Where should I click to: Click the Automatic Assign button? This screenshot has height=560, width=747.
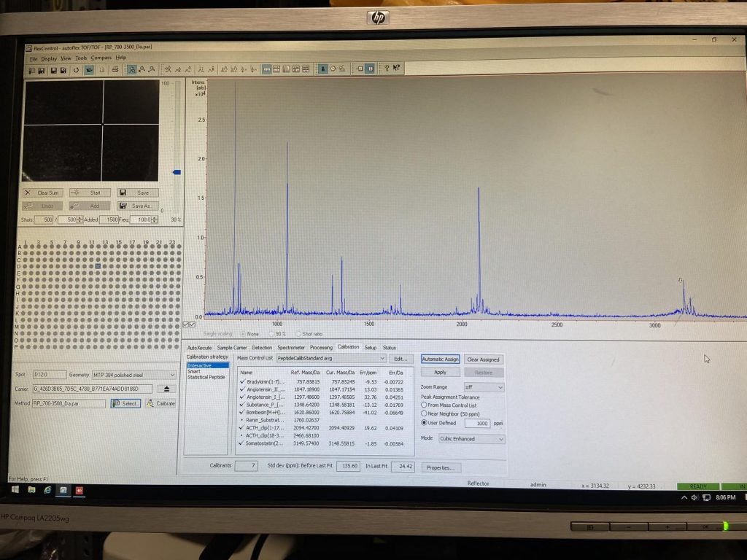point(441,359)
